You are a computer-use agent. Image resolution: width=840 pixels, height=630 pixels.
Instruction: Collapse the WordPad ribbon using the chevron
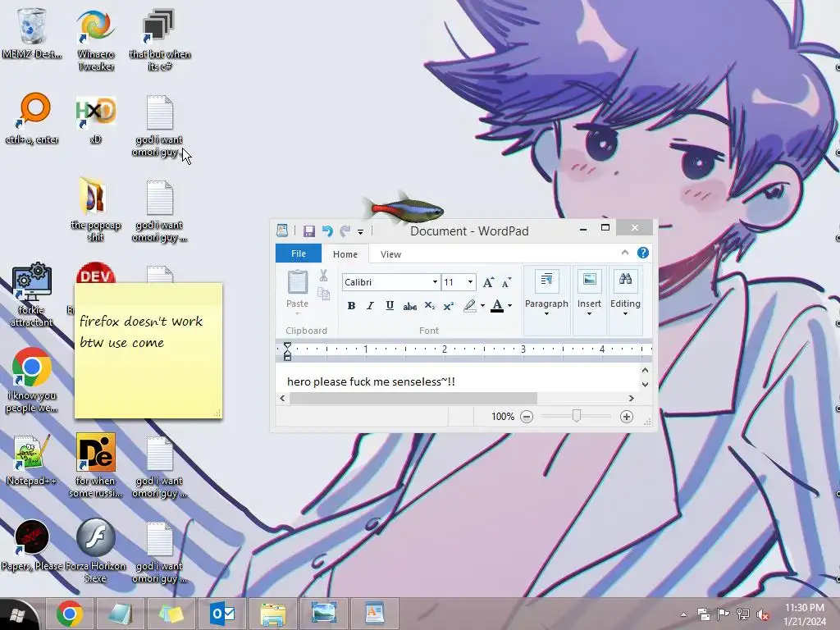(x=624, y=253)
